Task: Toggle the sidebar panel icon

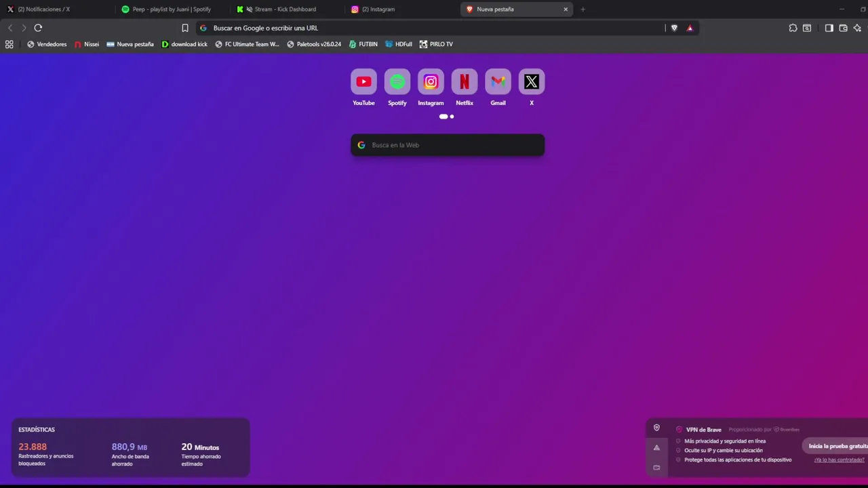Action: (829, 28)
